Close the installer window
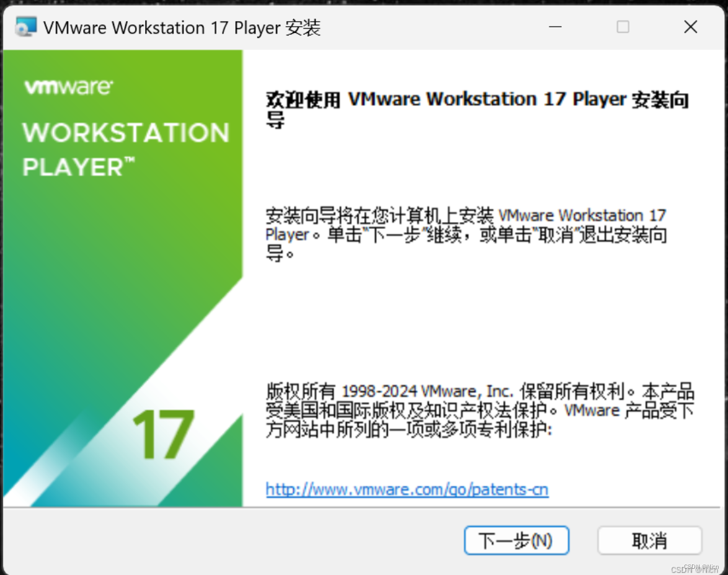Screen dimensions: 728x575 click(x=690, y=27)
